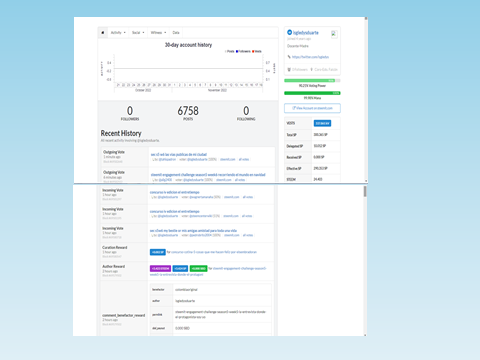Open the home icon tab
The width and height of the screenshot is (480, 360).
[103, 33]
